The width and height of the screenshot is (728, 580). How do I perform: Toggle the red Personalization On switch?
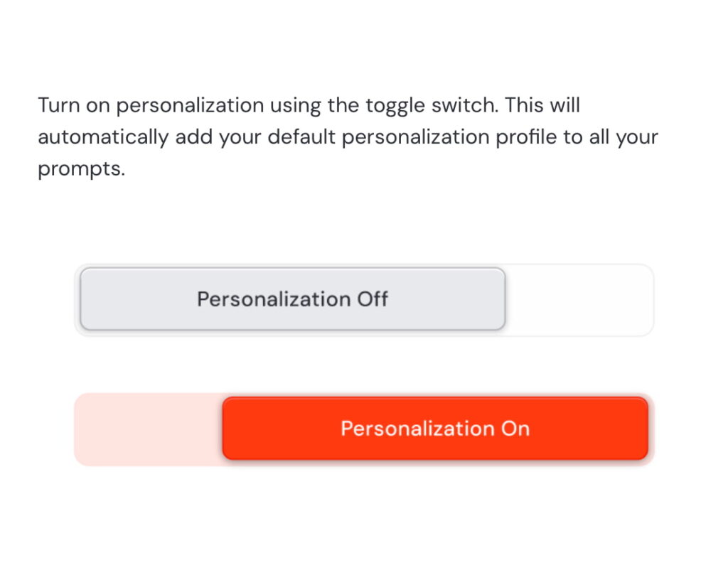point(364,429)
